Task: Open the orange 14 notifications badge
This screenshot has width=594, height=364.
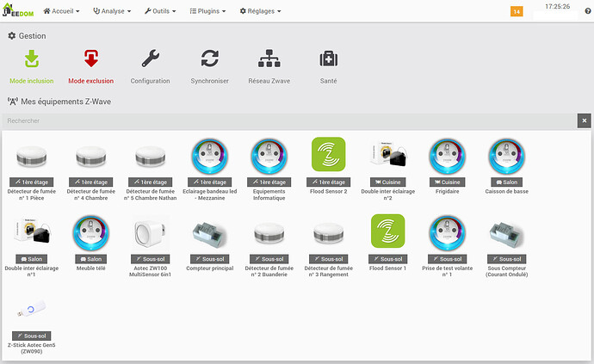Action: 517,11
